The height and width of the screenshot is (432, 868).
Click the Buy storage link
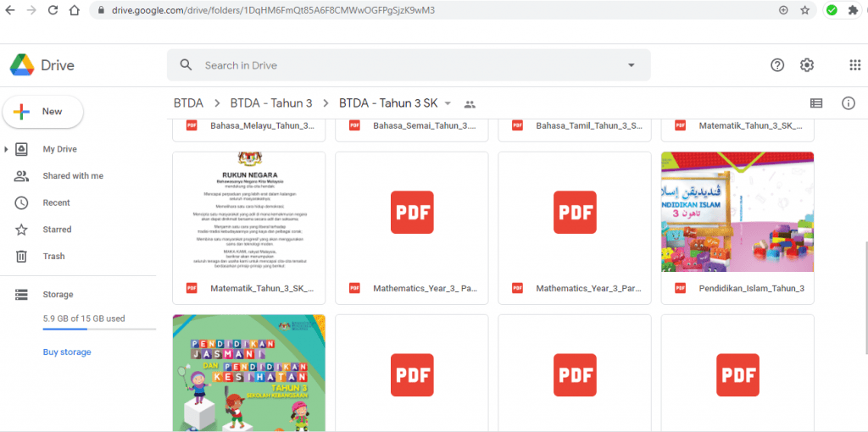tap(67, 352)
